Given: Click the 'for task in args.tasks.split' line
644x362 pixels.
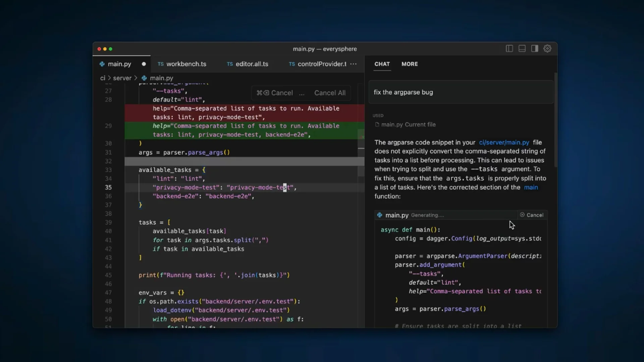Looking at the screenshot, I should (211, 240).
